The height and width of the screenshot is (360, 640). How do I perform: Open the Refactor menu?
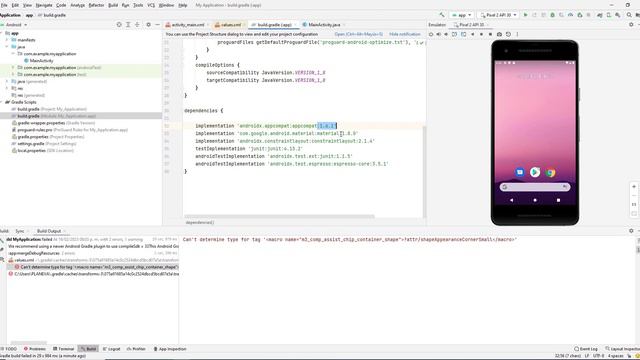pyautogui.click(x=96, y=5)
